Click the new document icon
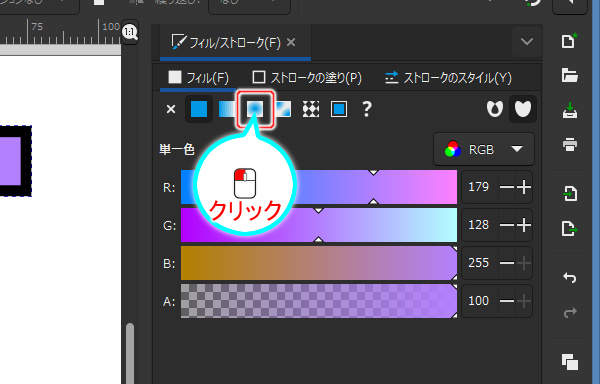Viewport: 600px width, 384px height. 569,41
